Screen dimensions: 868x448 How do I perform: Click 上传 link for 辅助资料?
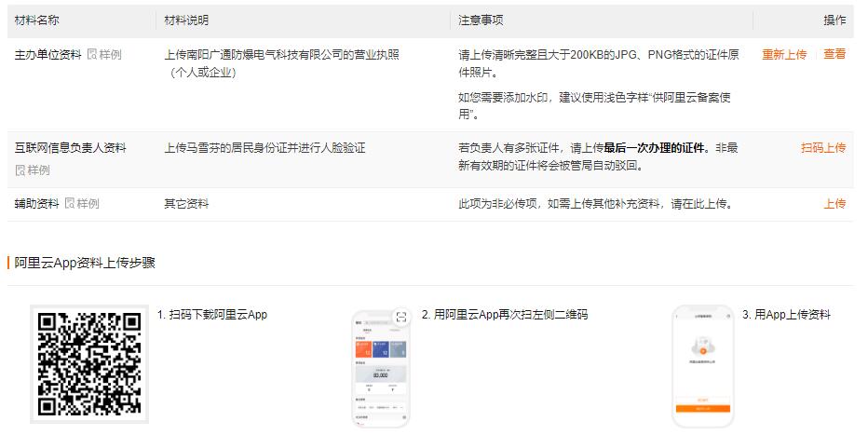click(x=834, y=204)
